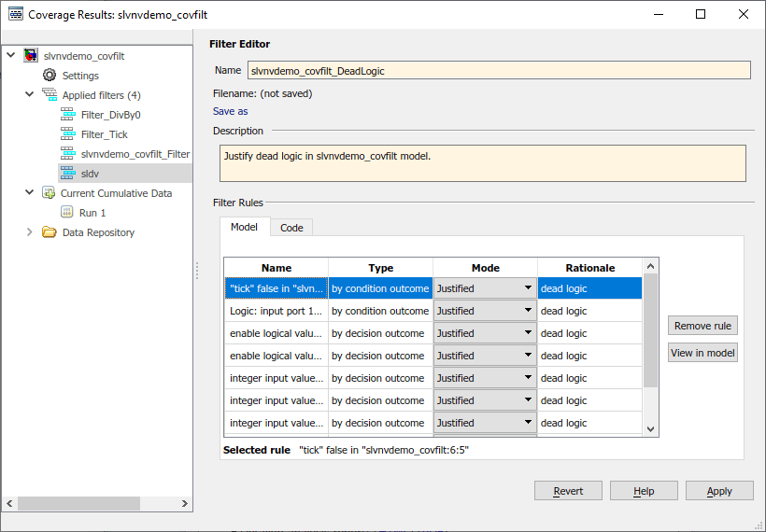Click the rules table vertical scrollbar down arrow

pos(651,428)
